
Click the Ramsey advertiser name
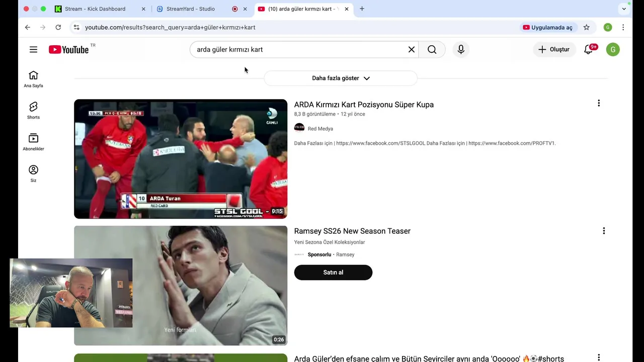point(345,254)
